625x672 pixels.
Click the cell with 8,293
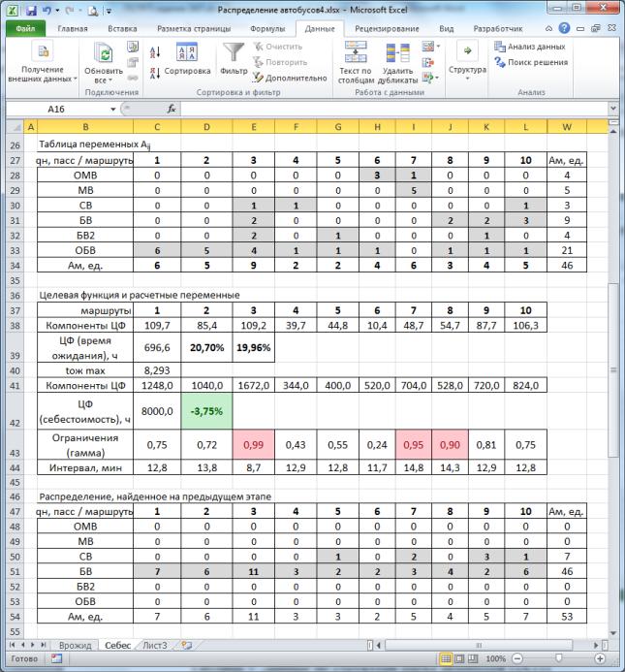pyautogui.click(x=157, y=370)
